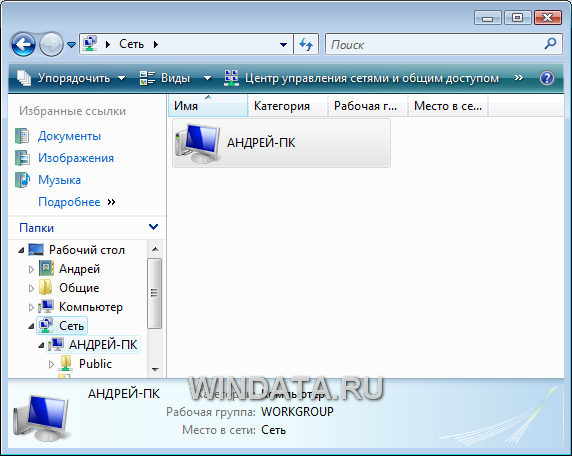Click the Refresh arrows icon beside address bar
Screen dimensions: 572x456
pos(306,45)
